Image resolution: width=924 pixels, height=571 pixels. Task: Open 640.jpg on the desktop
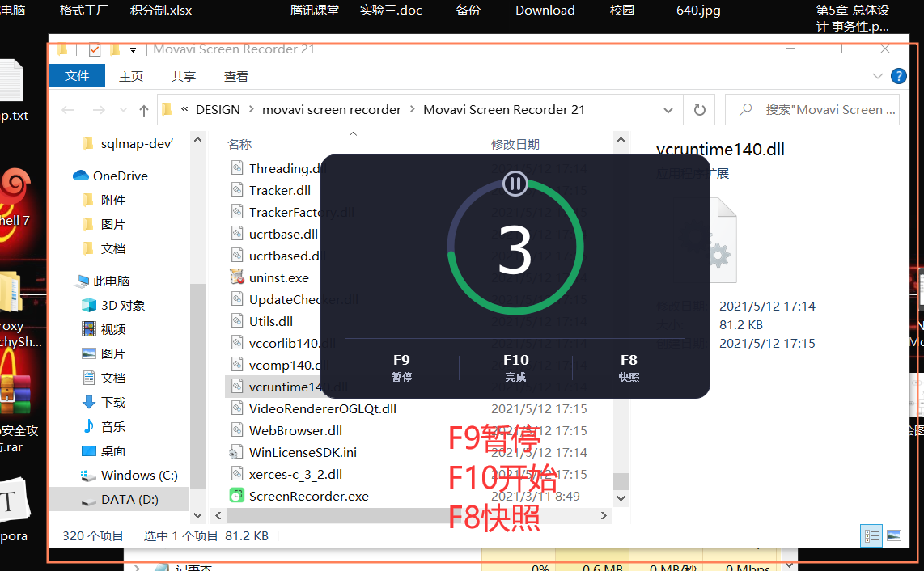tap(698, 11)
